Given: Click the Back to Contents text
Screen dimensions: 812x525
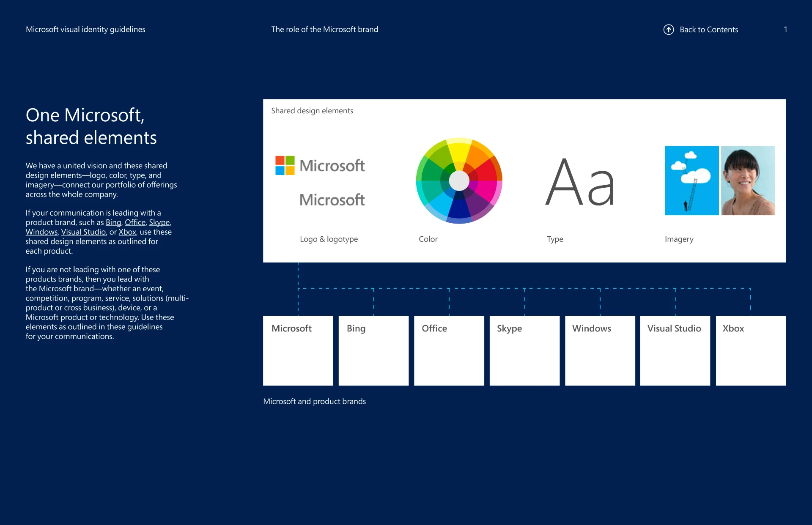Looking at the screenshot, I should [709, 30].
